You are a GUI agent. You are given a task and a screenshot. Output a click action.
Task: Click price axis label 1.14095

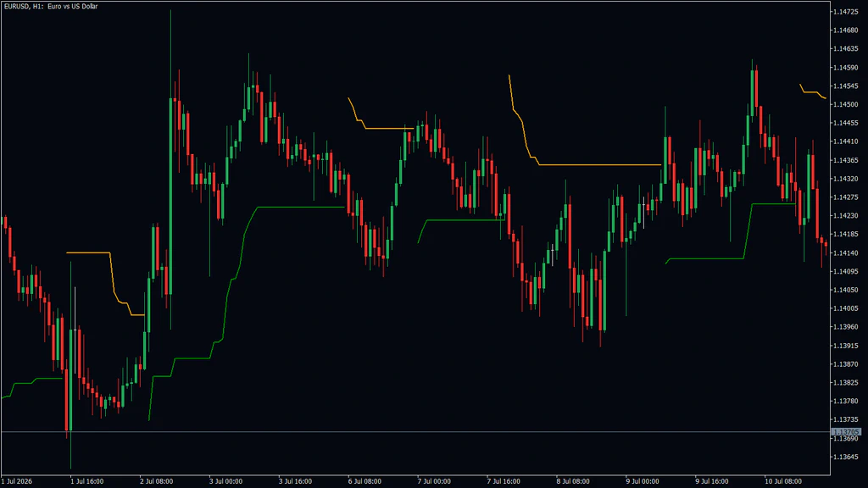pyautogui.click(x=846, y=271)
